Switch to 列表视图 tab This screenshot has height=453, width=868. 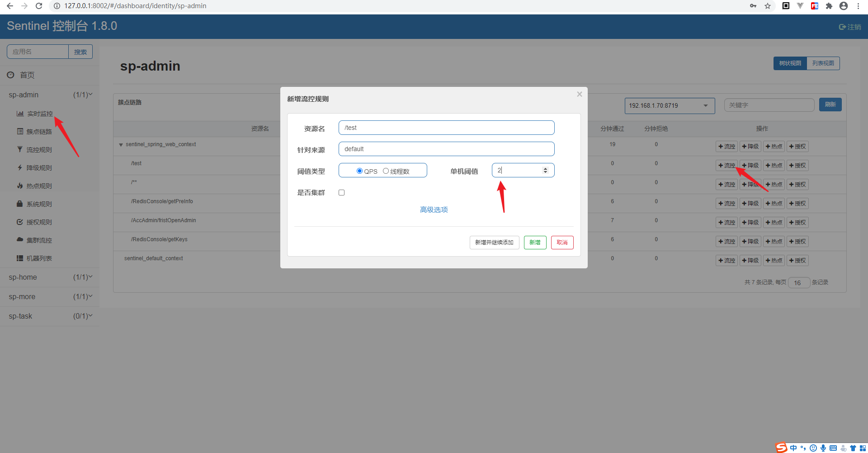(x=823, y=63)
